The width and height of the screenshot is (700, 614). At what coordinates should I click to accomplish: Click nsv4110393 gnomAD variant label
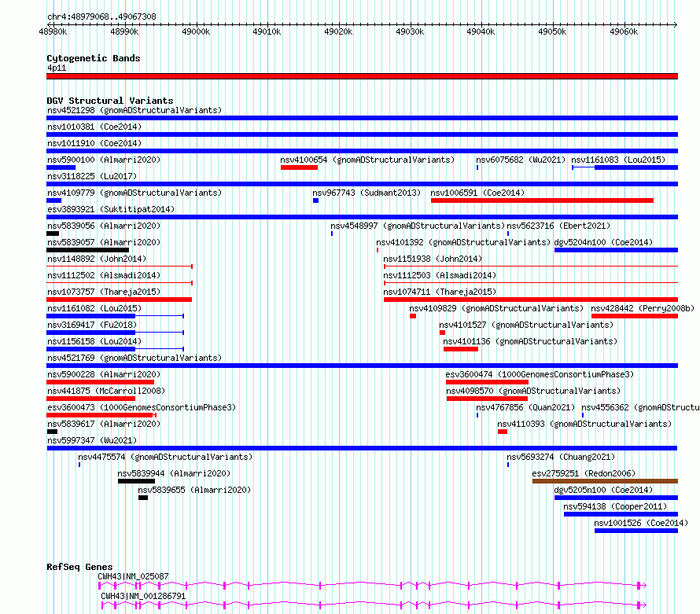coord(584,424)
